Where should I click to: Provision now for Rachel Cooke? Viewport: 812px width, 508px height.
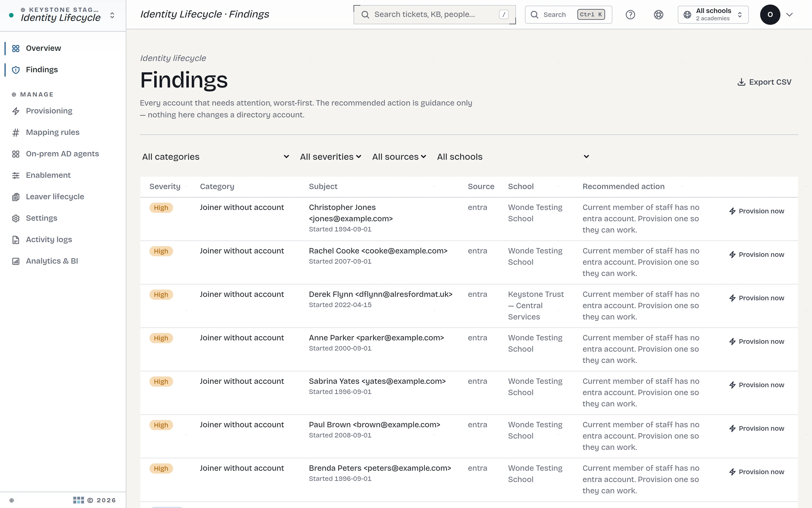point(757,255)
